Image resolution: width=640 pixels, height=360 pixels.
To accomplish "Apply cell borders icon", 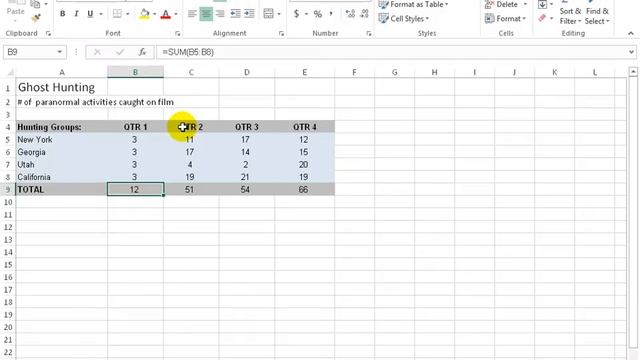I will click(x=117, y=14).
